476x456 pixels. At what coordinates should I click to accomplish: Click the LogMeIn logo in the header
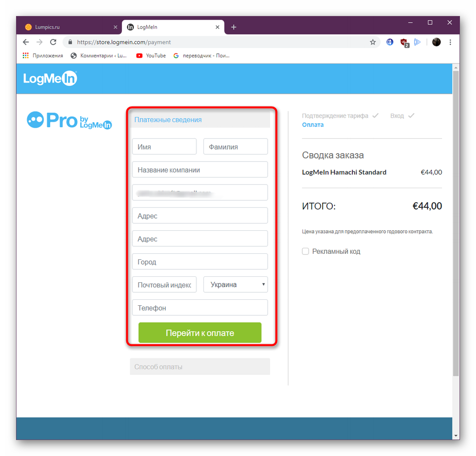point(50,78)
